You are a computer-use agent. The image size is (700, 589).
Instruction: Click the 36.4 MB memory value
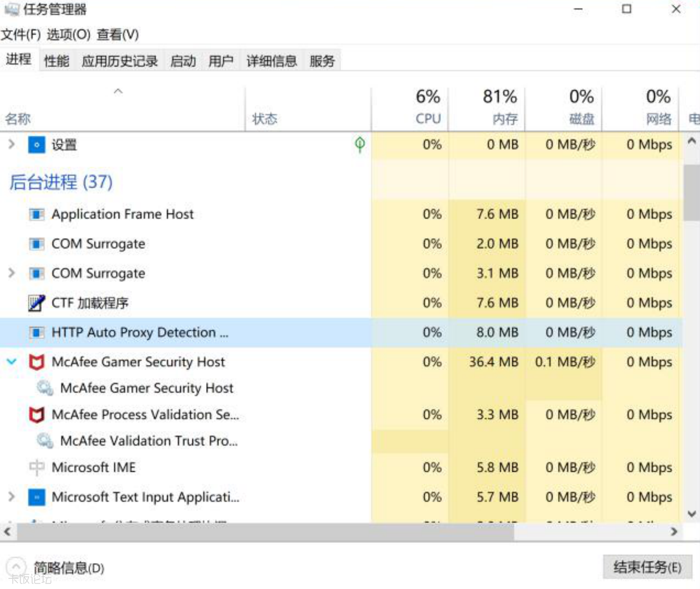tap(494, 362)
